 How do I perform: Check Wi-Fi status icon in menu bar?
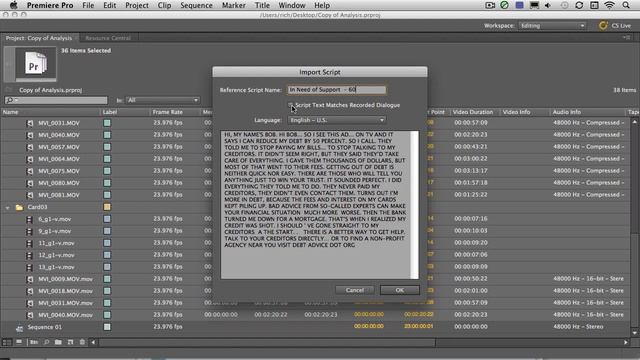click(609, 5)
